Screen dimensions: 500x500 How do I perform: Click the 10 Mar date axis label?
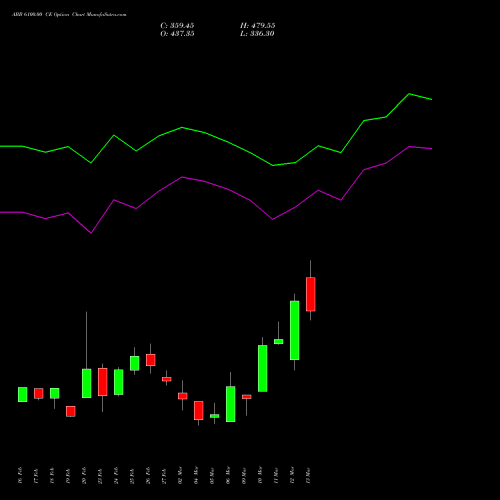coord(260,475)
